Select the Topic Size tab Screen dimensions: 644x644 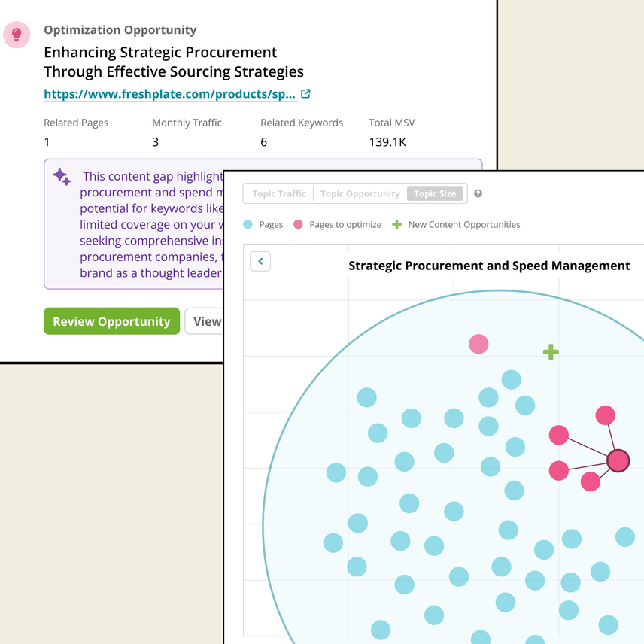tap(435, 193)
